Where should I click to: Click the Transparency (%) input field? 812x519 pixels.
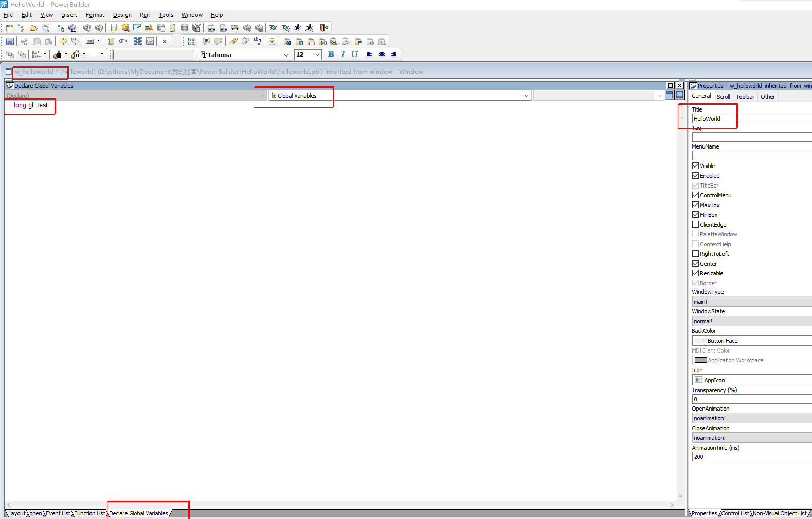click(752, 399)
